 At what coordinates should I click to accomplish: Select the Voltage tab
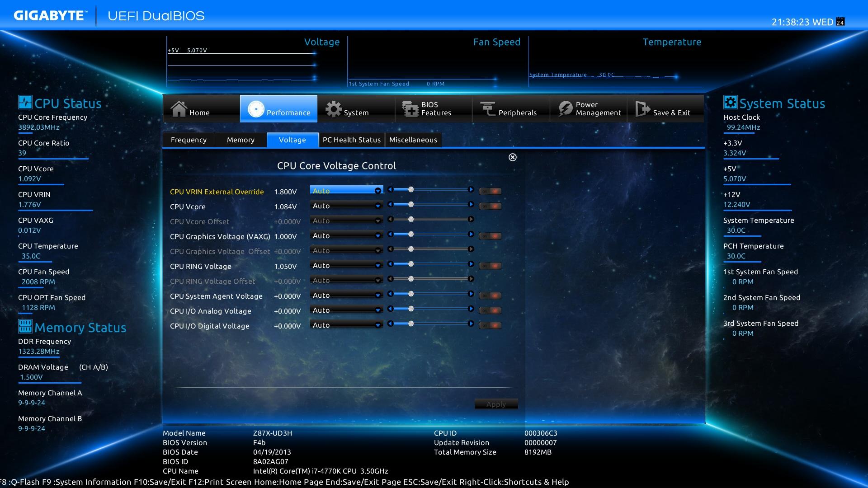pos(292,140)
